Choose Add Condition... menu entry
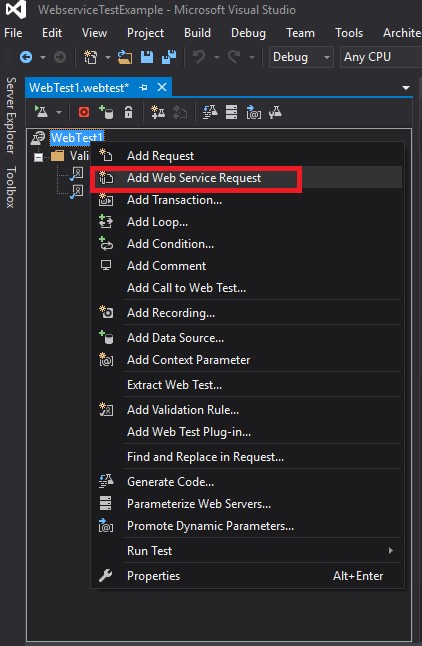The width and height of the screenshot is (422, 646). (246, 244)
